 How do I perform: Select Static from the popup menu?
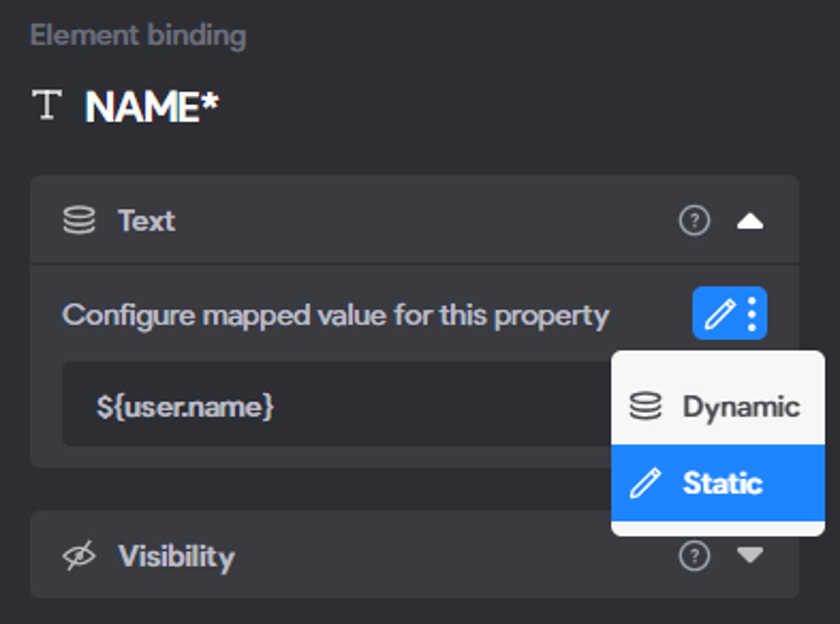point(718,483)
